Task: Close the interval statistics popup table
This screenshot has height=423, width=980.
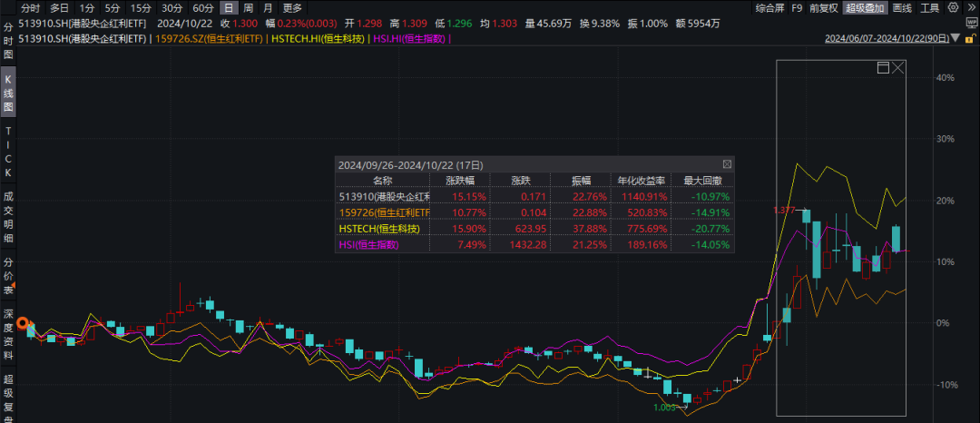Action: [x=727, y=164]
